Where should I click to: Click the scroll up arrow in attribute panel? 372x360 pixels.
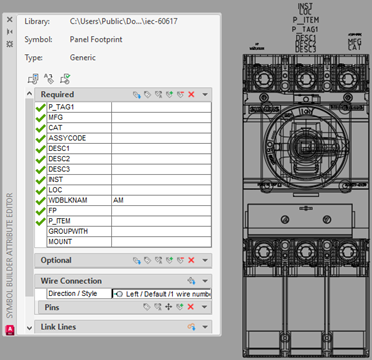29,94
